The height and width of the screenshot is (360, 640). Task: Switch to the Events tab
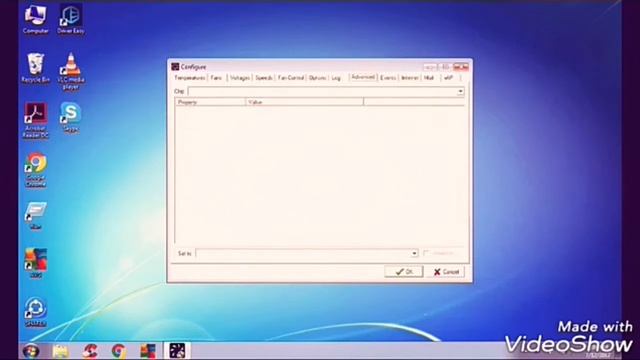388,78
